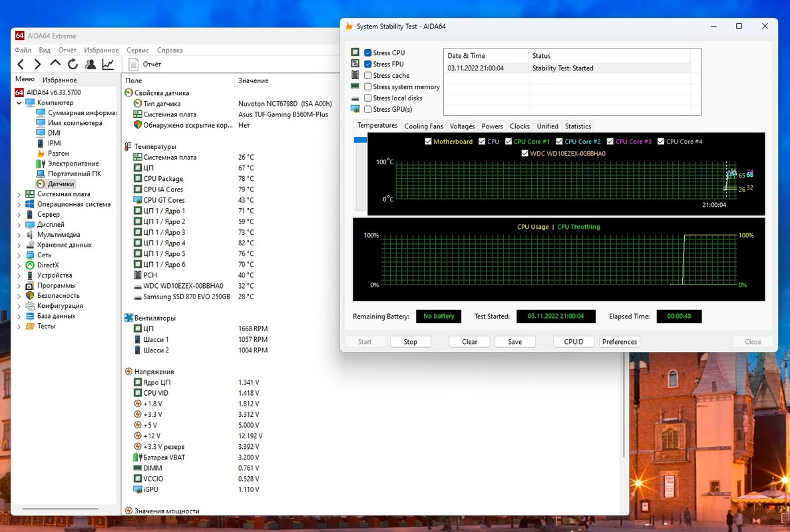
Task: Expand the Системная плата tree node
Action: (19, 194)
